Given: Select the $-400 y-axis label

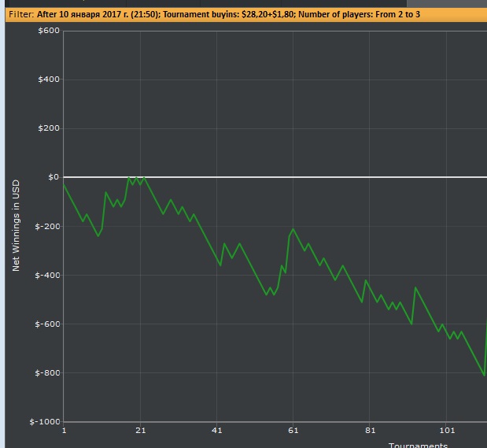Looking at the screenshot, I should click(47, 275).
